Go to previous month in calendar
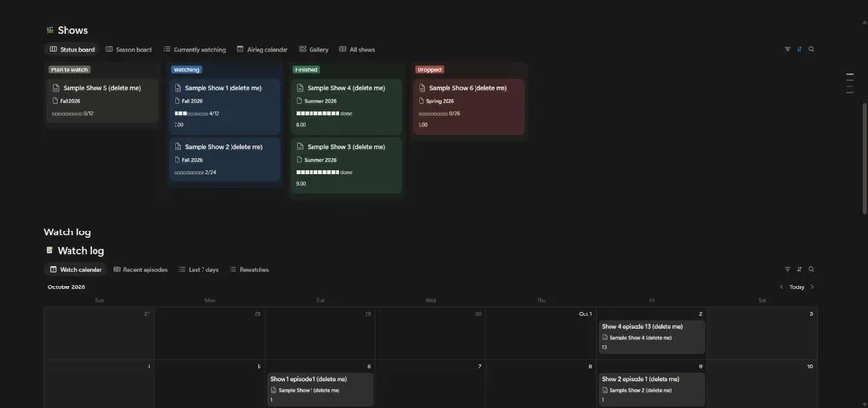Image resolution: width=868 pixels, height=408 pixels. [x=781, y=286]
